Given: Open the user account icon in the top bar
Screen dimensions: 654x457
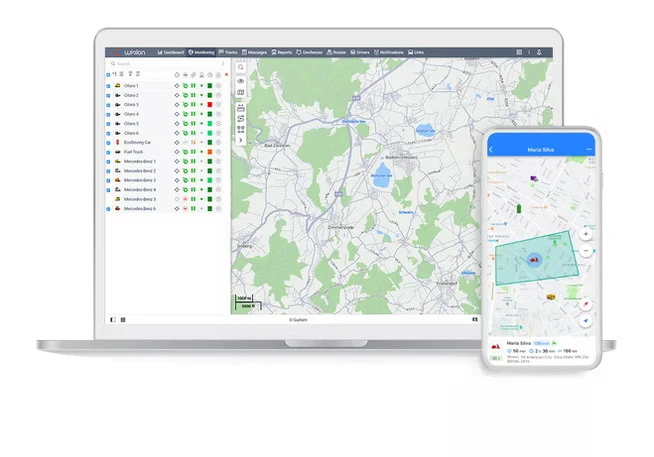Looking at the screenshot, I should (539, 52).
